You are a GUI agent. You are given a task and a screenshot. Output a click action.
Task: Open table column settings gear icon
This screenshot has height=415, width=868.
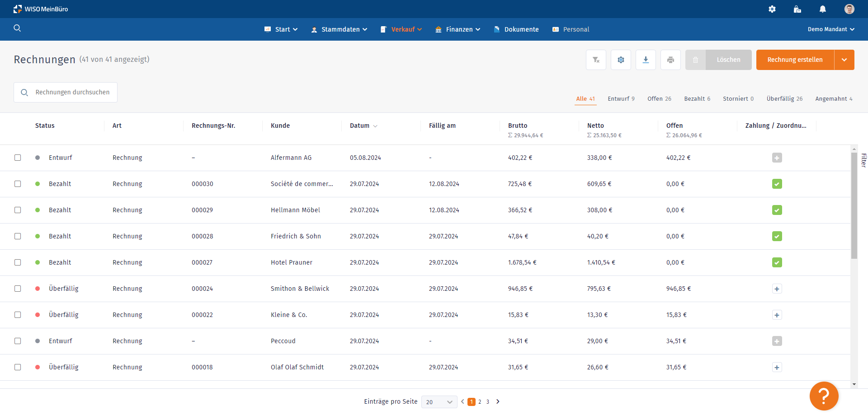(x=621, y=60)
